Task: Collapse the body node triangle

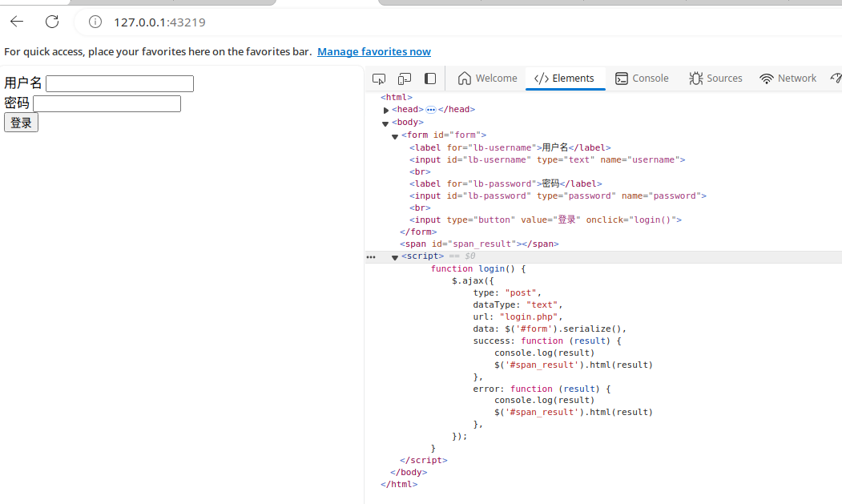Action: 385,123
